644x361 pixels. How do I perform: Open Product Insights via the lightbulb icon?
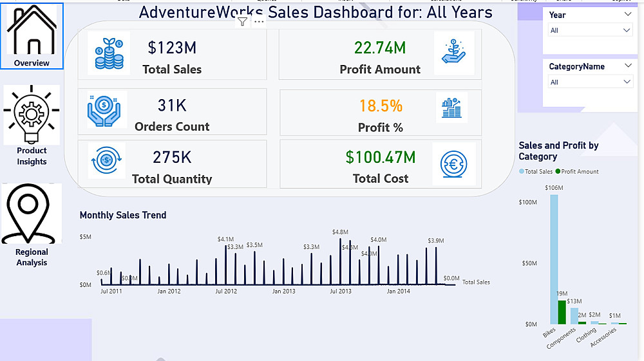(31, 115)
